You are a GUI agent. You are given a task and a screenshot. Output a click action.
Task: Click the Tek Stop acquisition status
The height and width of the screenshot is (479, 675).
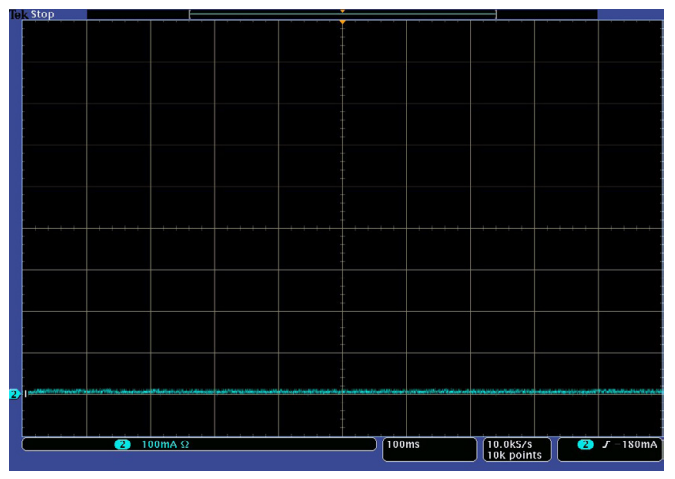pos(33,14)
